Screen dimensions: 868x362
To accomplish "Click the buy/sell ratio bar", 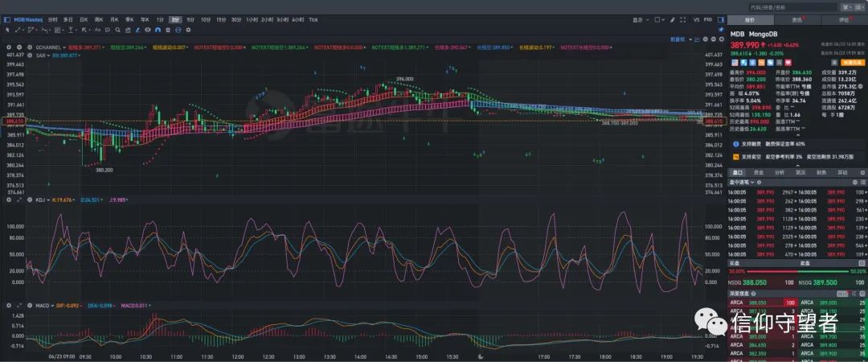I will (798, 272).
